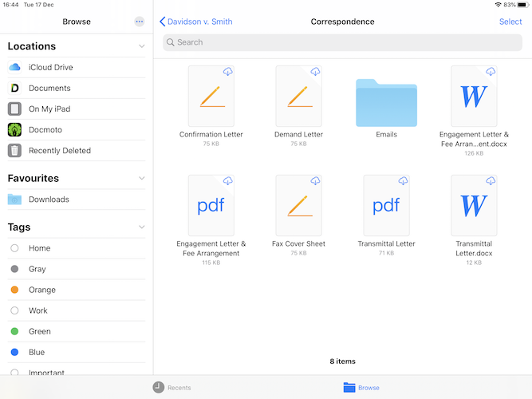Open the On My iPad location
The height and width of the screenshot is (399, 532).
pos(77,109)
